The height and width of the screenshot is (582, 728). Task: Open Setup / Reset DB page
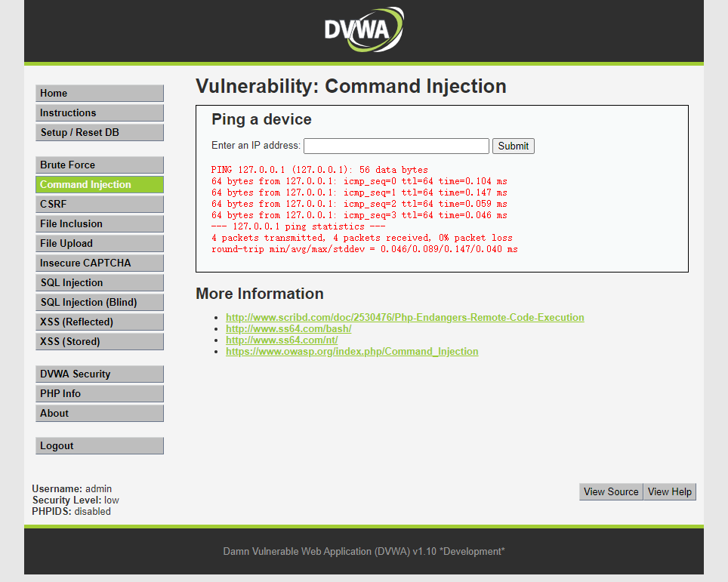[99, 133]
